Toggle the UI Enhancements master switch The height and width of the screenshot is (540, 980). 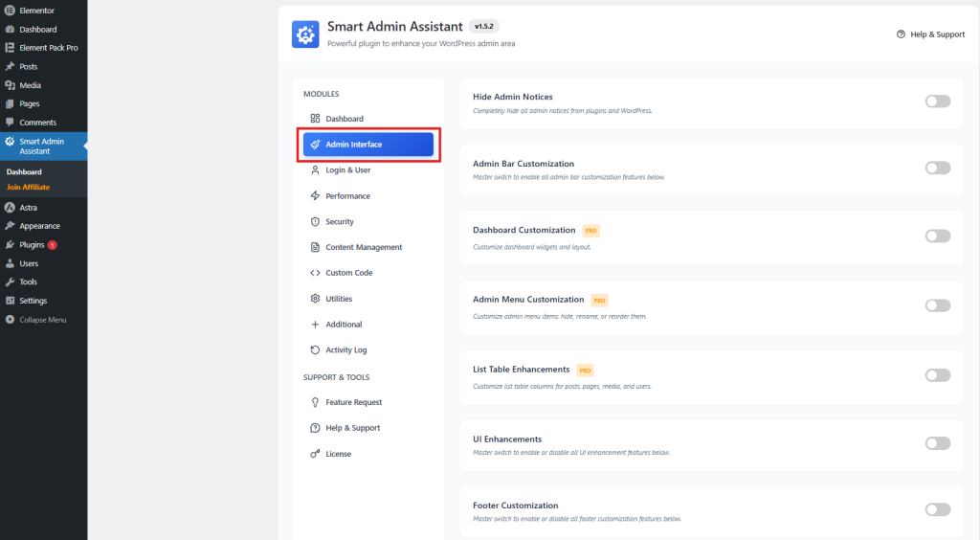[x=938, y=443]
